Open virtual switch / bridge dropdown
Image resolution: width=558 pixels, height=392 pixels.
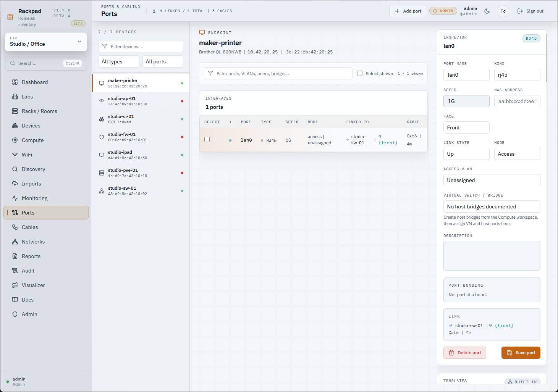click(x=492, y=206)
